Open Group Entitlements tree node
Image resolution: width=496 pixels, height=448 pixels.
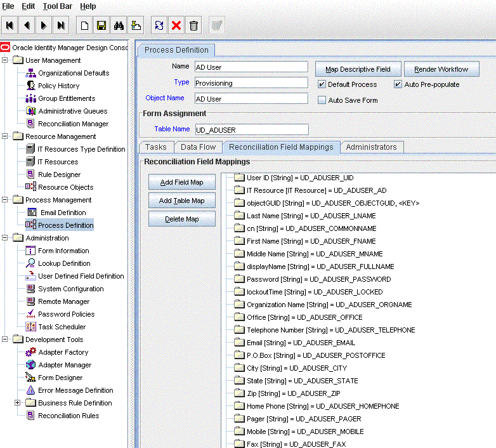pyautogui.click(x=67, y=98)
